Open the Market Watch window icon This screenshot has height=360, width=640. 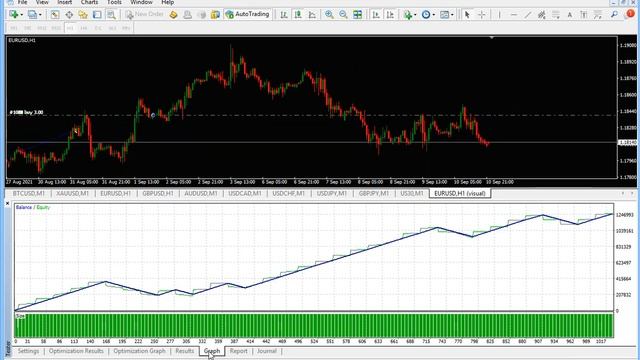(55, 15)
